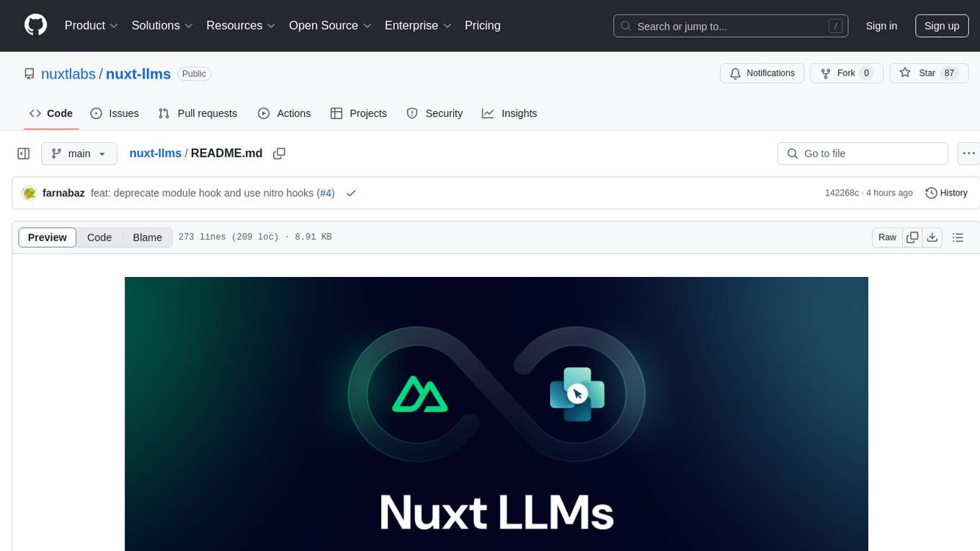Screen dimensions: 980x551
Task: Switch to Preview view
Action: [x=48, y=237]
